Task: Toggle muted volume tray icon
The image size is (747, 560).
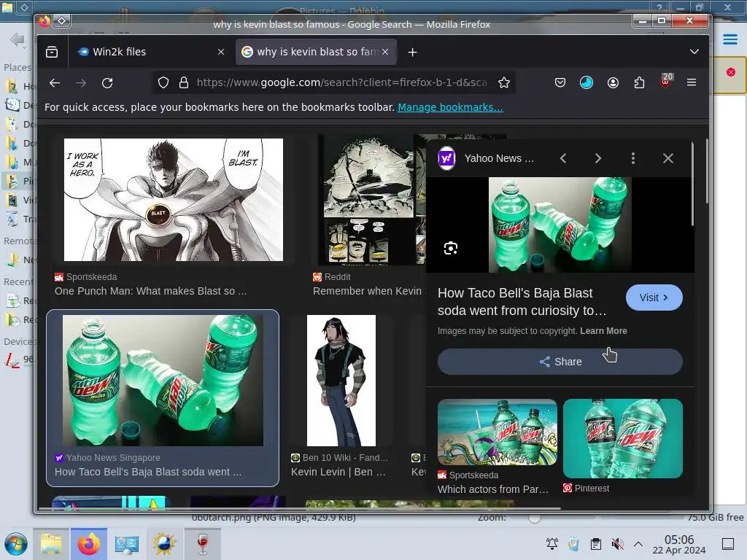Action: pos(617,544)
